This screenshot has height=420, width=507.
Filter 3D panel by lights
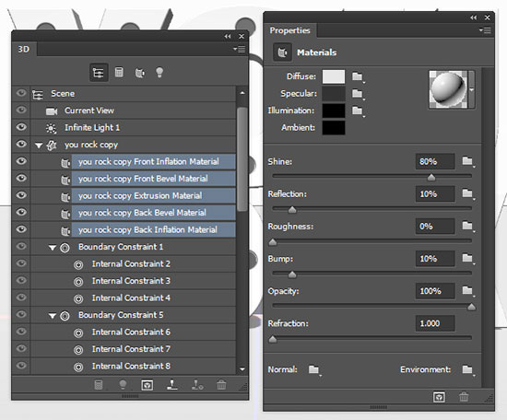(159, 73)
